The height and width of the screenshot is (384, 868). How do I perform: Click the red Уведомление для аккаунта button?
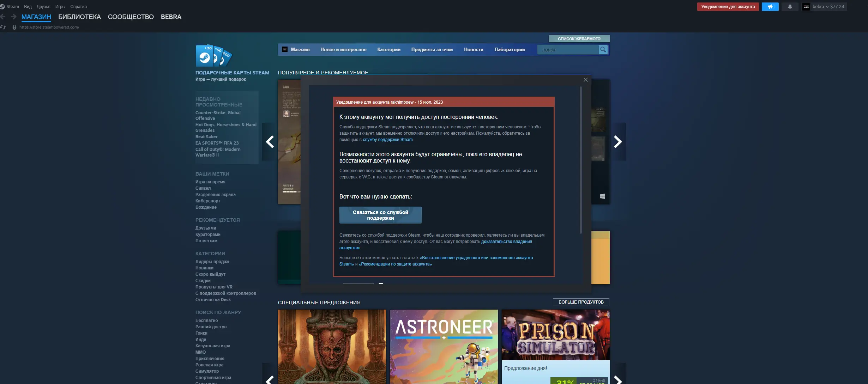pyautogui.click(x=728, y=7)
